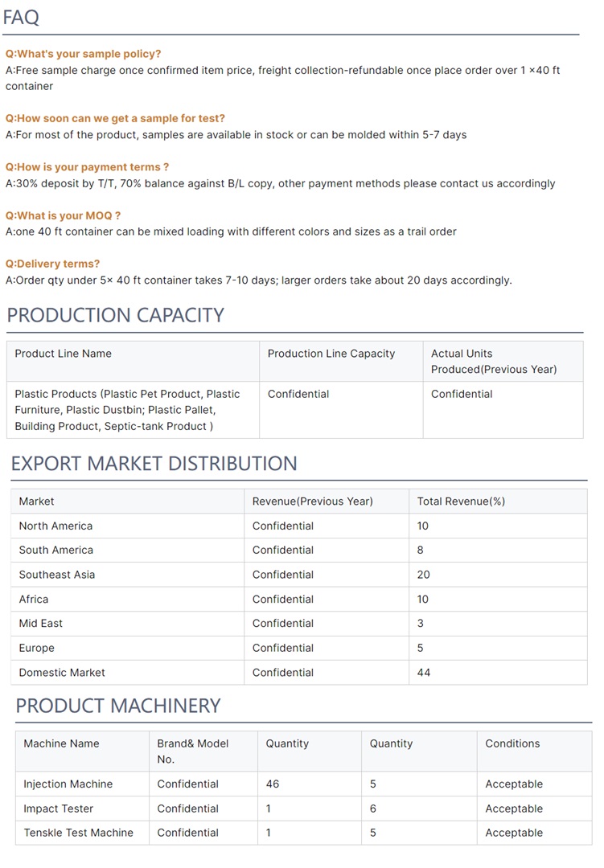Viewport: 604px width, 868px height.
Task: Click the EXPORT MARKET DISTRIBUTION heading
Action: tap(154, 464)
